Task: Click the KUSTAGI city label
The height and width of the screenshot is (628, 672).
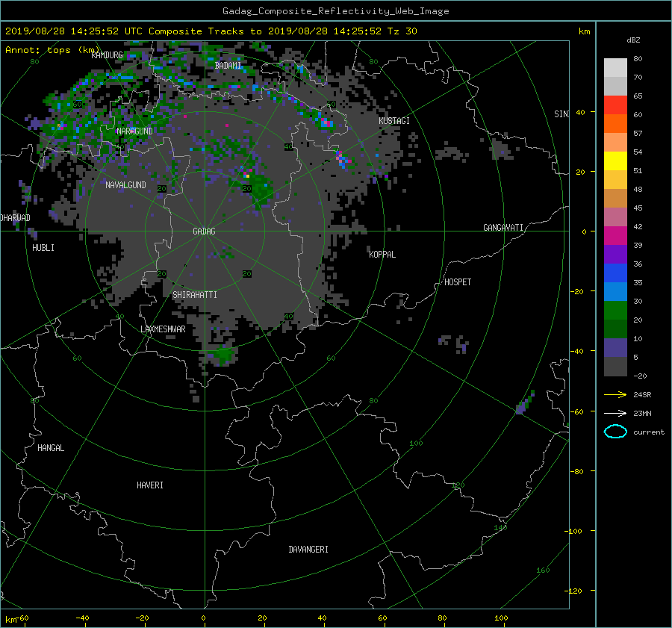Action: click(393, 121)
